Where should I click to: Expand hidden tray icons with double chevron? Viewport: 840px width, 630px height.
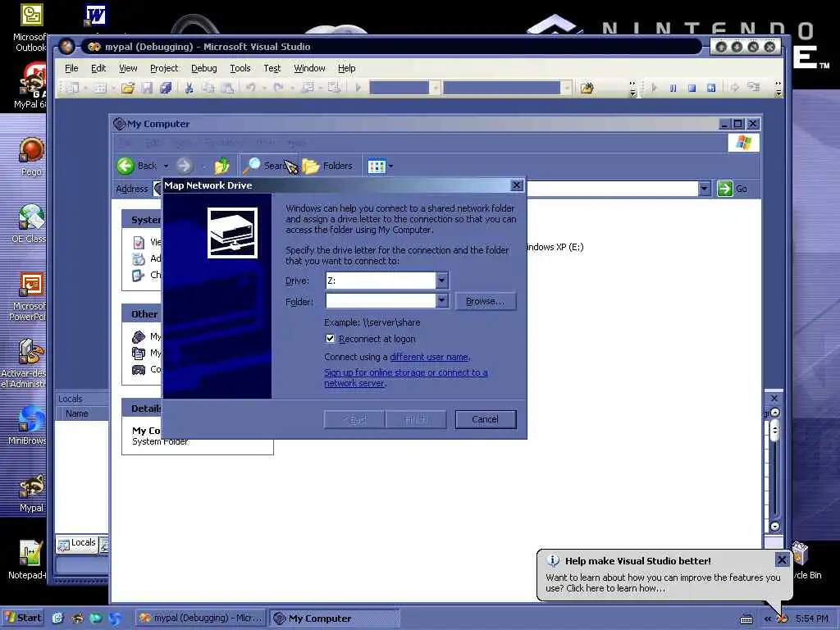[x=767, y=619]
